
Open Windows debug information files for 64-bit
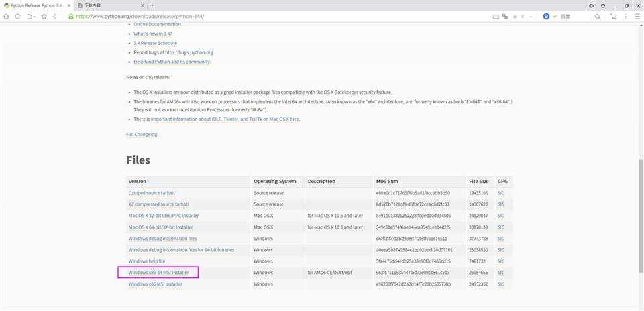(x=182, y=250)
